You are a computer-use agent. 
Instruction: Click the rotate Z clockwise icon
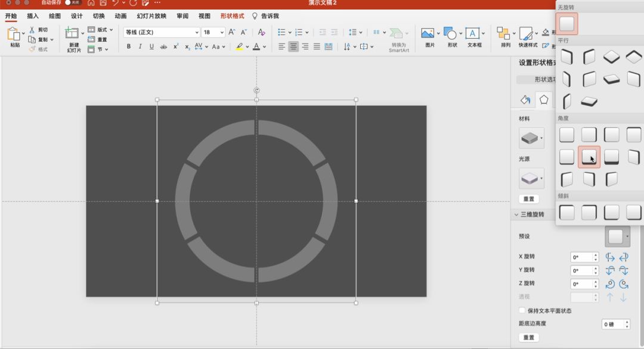(623, 284)
